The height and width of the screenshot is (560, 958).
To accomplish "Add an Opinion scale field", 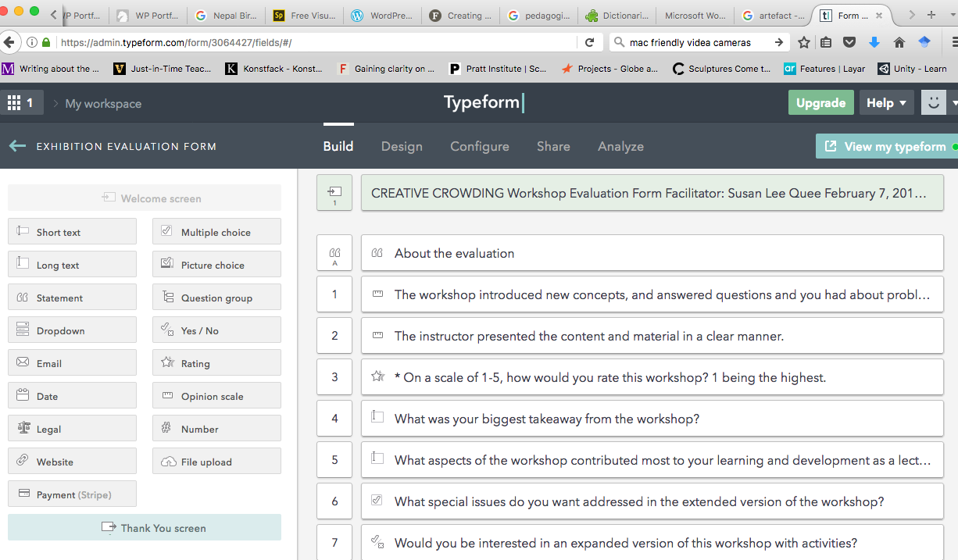I will tap(216, 396).
